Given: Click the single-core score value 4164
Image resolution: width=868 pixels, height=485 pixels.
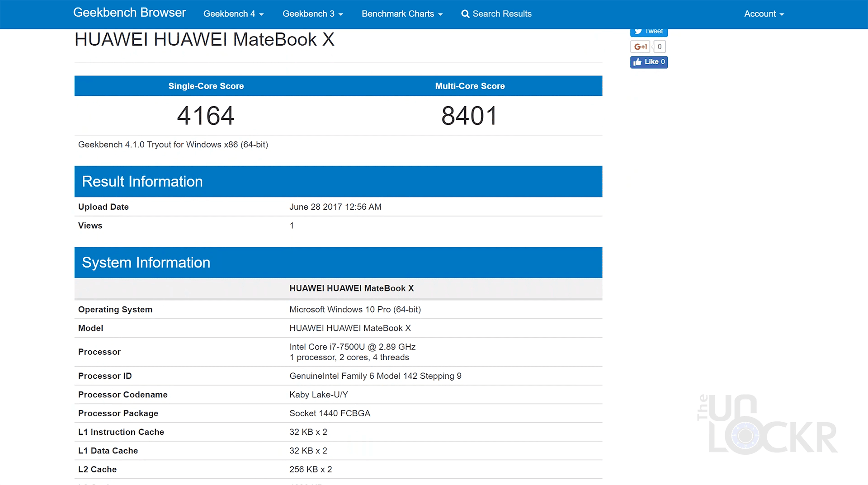Looking at the screenshot, I should [206, 116].
